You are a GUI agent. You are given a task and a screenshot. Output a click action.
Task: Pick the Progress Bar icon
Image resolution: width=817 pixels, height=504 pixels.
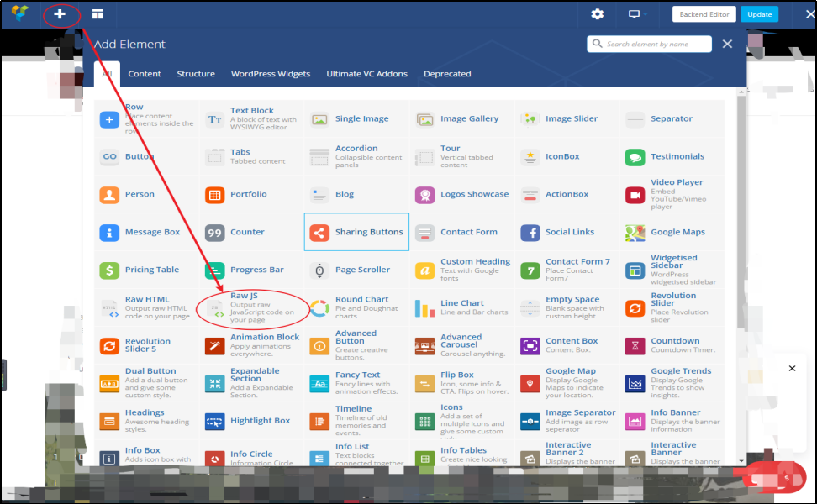point(214,270)
